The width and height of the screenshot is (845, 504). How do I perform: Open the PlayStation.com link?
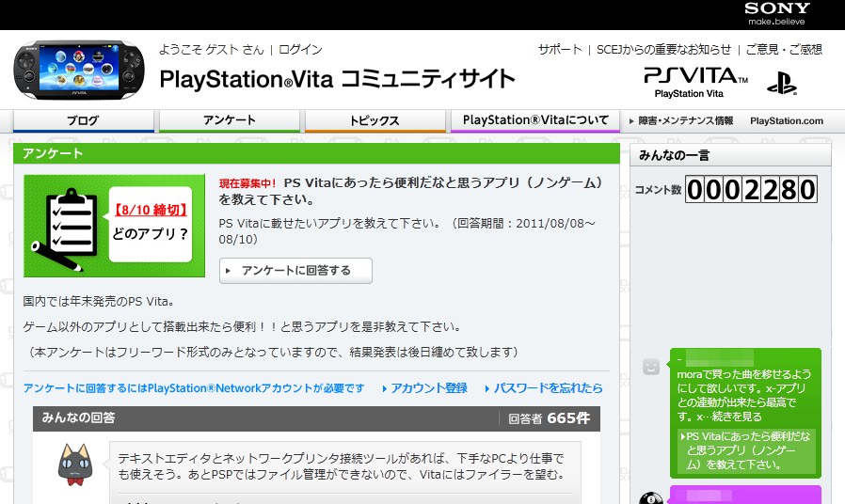tap(787, 121)
